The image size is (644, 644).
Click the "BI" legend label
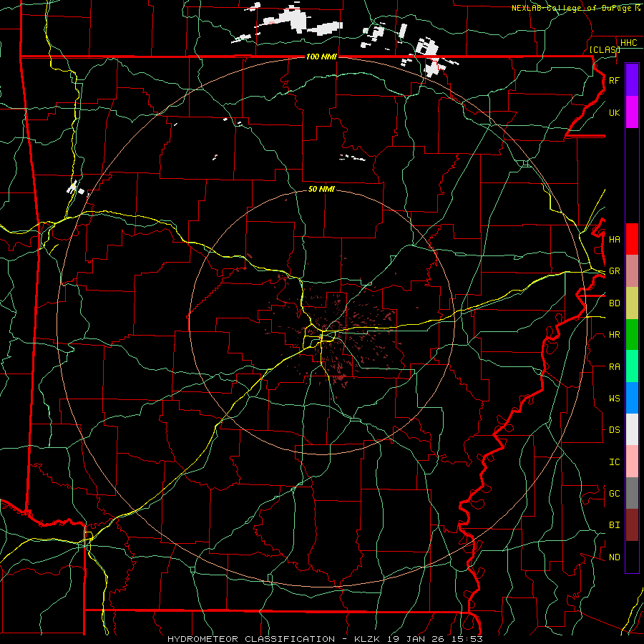pyautogui.click(x=615, y=525)
